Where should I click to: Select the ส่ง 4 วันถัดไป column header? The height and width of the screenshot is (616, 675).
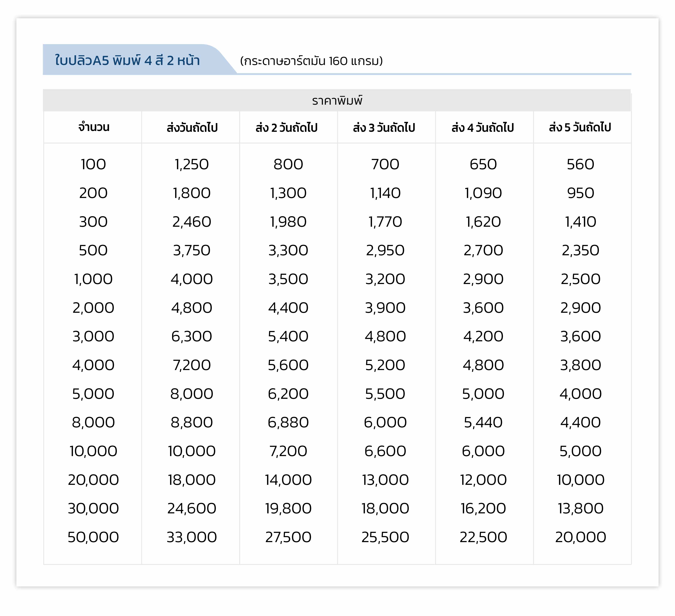482,128
